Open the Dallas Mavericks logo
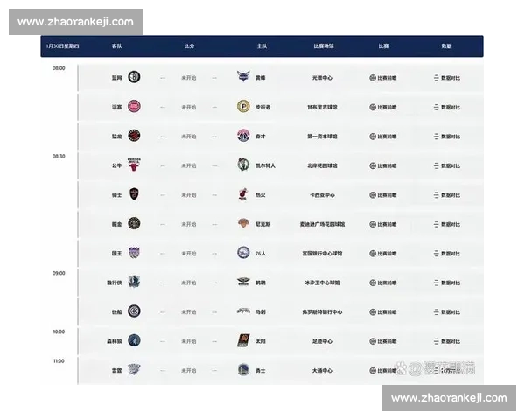 134,282
